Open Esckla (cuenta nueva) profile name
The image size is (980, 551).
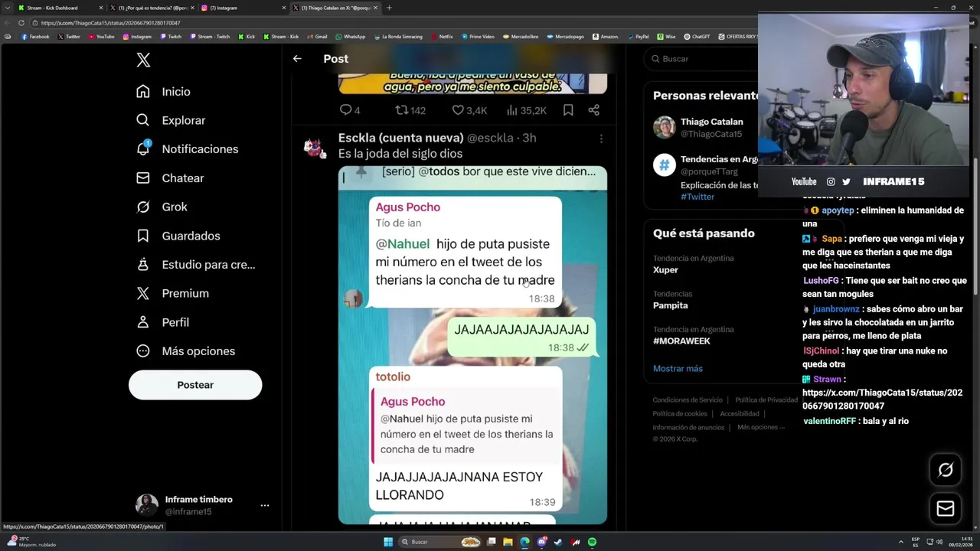[400, 138]
